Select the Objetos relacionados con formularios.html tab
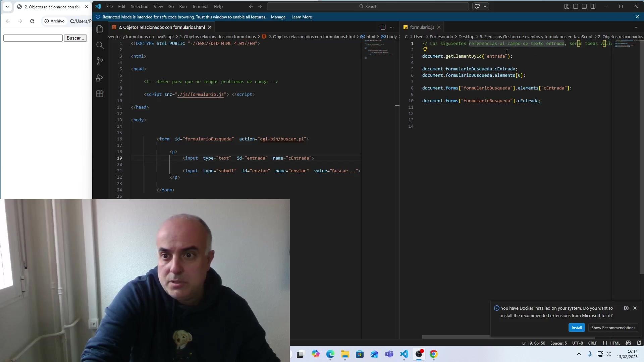Screen dimensions: 644x362 pyautogui.click(x=162, y=27)
